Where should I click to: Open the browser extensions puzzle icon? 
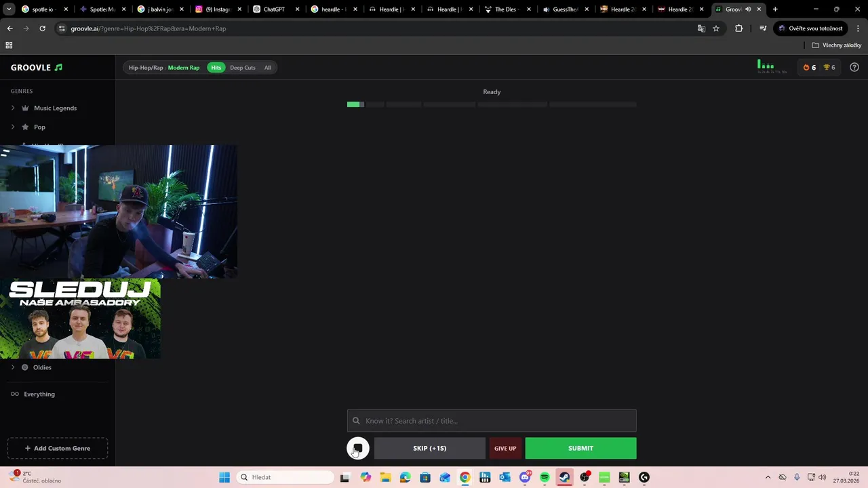[739, 28]
